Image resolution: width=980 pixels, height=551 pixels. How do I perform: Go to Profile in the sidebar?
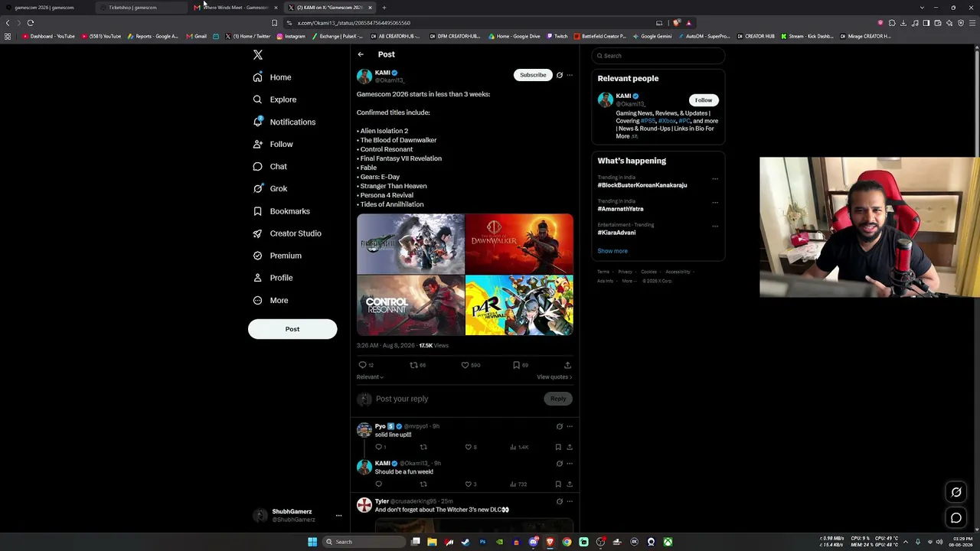click(x=273, y=278)
